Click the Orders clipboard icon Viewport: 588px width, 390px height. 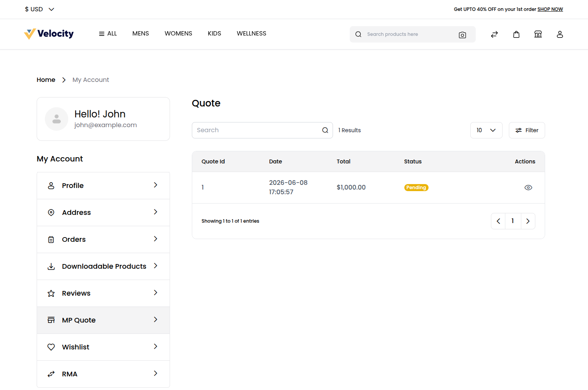tap(51, 239)
